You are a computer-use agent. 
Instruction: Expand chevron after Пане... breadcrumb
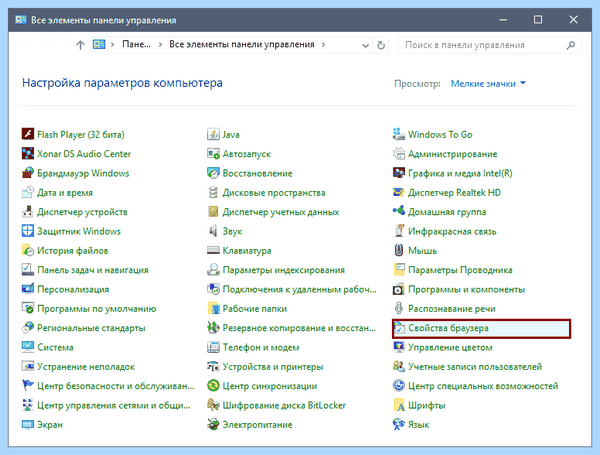(x=160, y=44)
